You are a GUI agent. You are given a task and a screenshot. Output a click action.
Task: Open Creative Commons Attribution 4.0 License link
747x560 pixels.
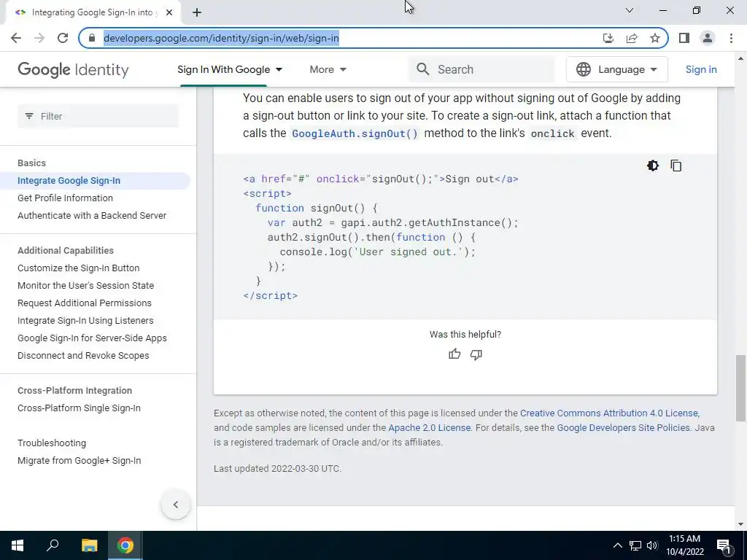click(609, 413)
